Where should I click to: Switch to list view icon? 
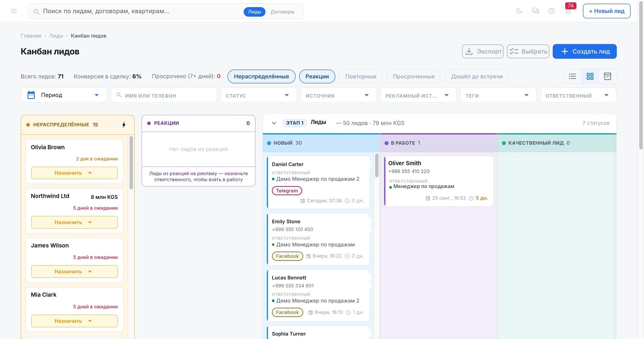pyautogui.click(x=573, y=76)
